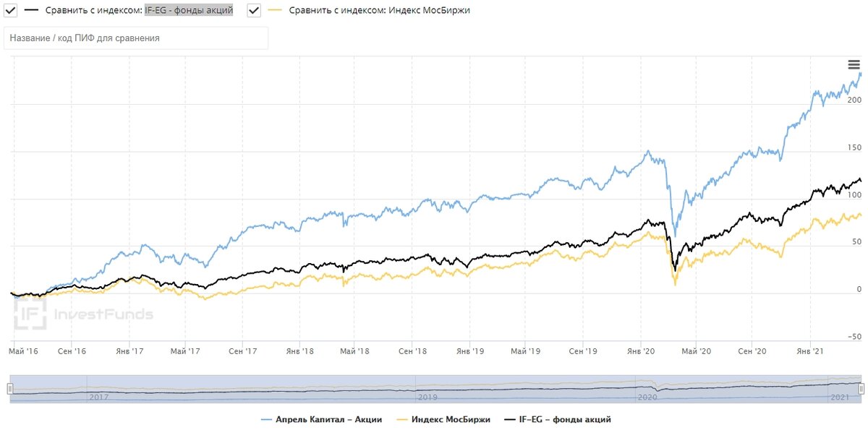Viewport: 868px width, 430px height.
Task: Click the Сен '17 axis label
Action: (x=244, y=351)
